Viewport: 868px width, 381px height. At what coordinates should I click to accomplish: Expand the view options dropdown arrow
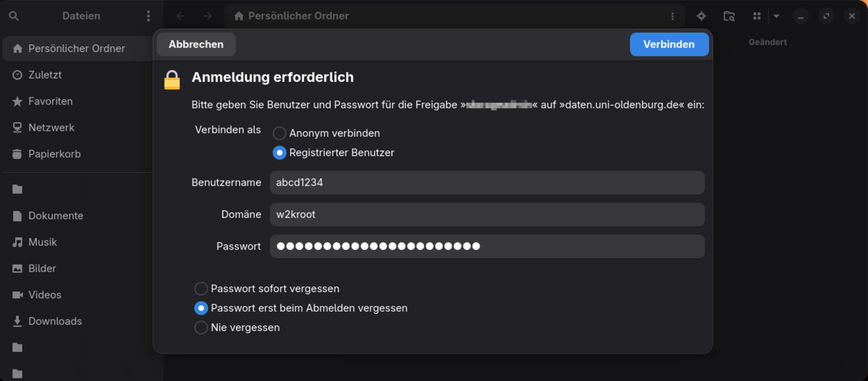pyautogui.click(x=776, y=16)
